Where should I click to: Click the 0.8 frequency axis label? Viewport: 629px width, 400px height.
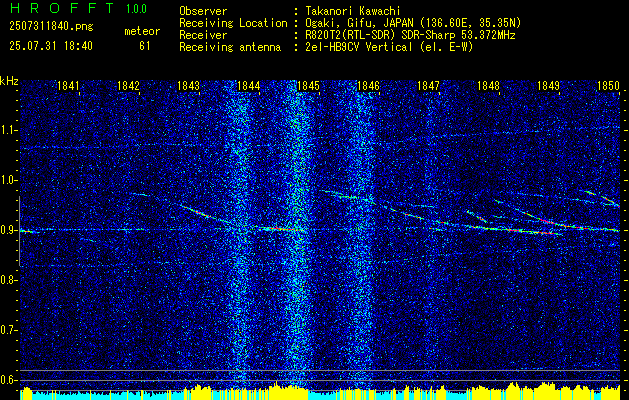click(x=8, y=280)
